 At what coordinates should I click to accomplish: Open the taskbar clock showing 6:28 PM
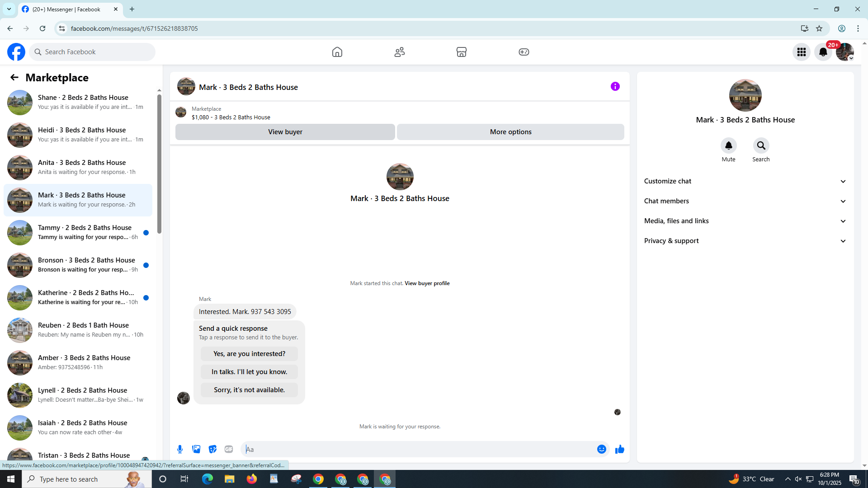pos(830,479)
